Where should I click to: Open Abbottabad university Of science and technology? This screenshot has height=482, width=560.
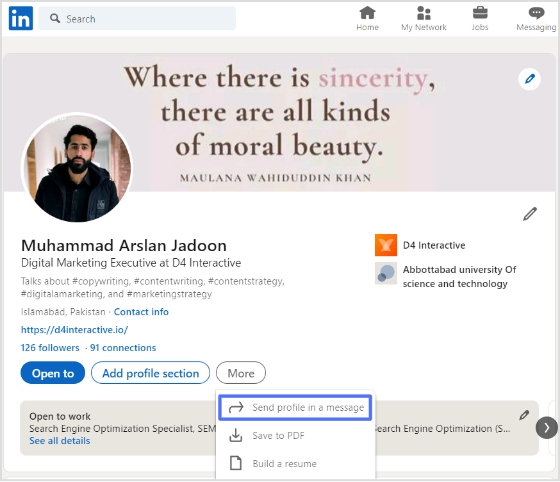pyautogui.click(x=459, y=276)
